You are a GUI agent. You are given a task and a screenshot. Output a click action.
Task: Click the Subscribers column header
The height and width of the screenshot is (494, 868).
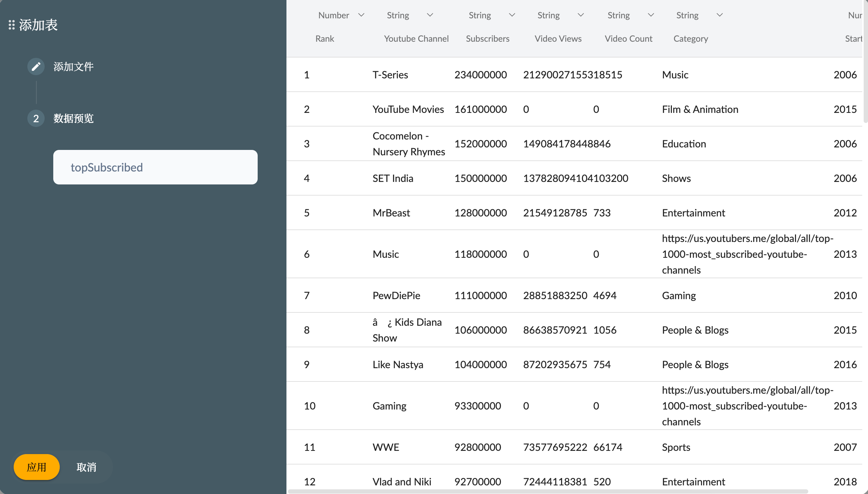(488, 38)
